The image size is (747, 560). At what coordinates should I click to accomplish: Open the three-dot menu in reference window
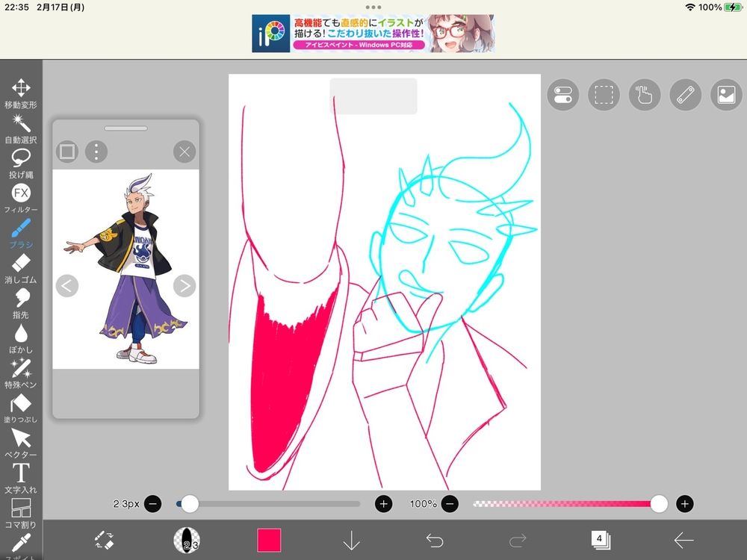point(96,152)
